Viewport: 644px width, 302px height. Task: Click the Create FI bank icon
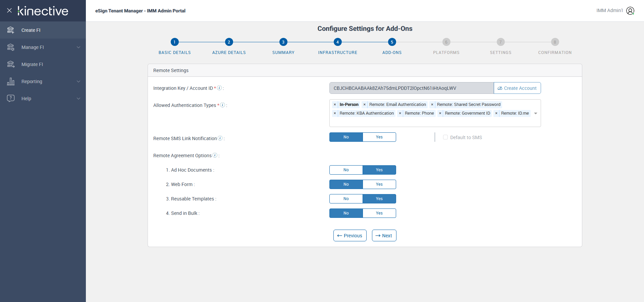click(x=11, y=30)
